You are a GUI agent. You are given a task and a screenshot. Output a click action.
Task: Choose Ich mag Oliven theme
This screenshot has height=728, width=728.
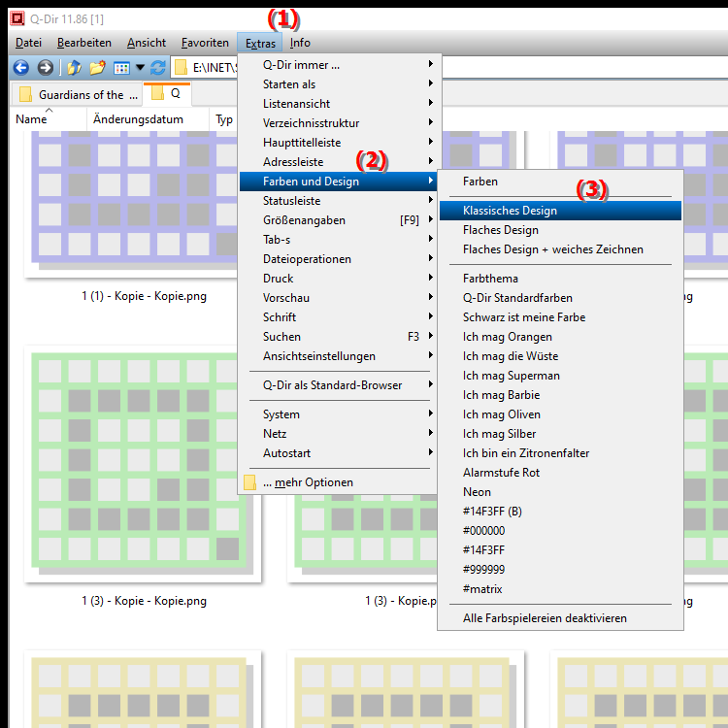coord(560,414)
